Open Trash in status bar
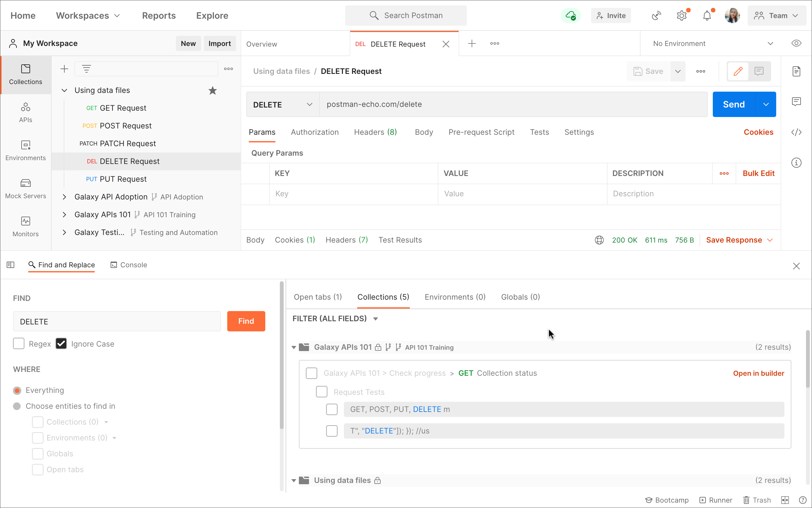Screen dimensions: 812x508 757,500
